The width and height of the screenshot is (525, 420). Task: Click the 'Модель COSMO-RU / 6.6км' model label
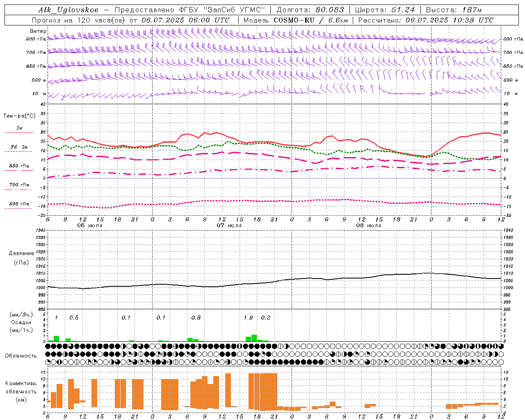tap(296, 20)
